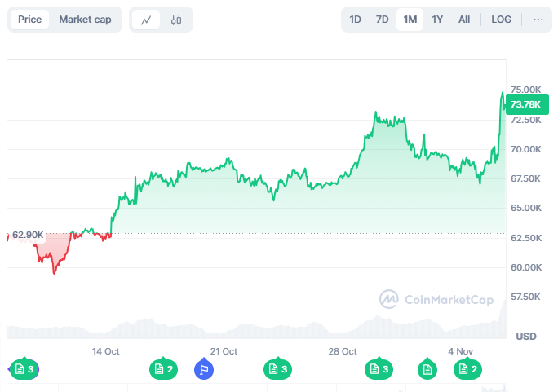Select the Price tab

coord(30,20)
